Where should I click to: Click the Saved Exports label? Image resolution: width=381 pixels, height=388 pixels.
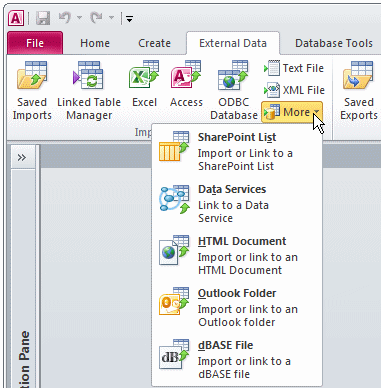tap(359, 109)
